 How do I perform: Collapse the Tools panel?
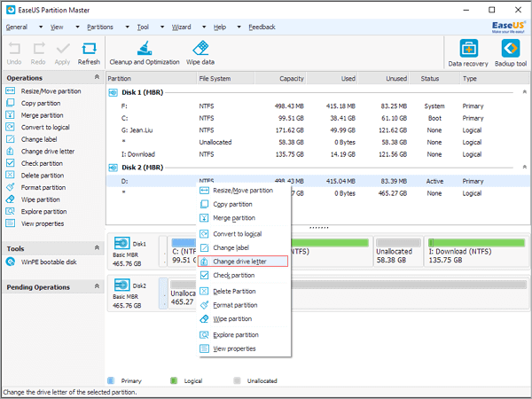tap(97, 248)
